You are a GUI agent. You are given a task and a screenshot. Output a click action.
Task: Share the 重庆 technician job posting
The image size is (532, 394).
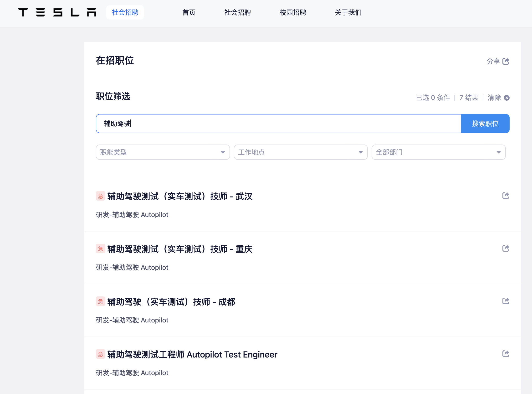506,248
